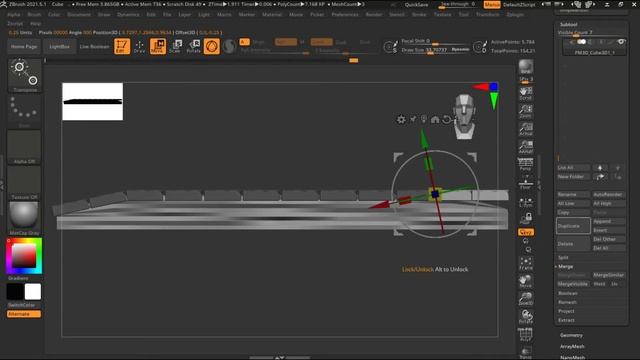Select the Scroll canvas icon
The height and width of the screenshot is (360, 640).
525,93
